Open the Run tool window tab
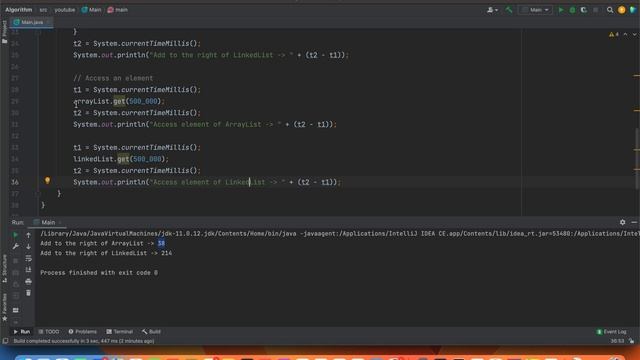Screen dimensions: 640x360 point(22,331)
